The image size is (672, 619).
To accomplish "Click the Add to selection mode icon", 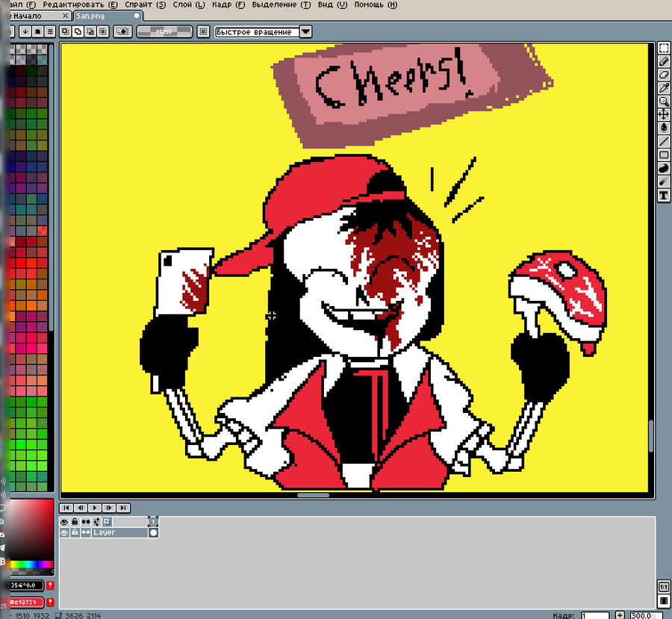I will 78,31.
